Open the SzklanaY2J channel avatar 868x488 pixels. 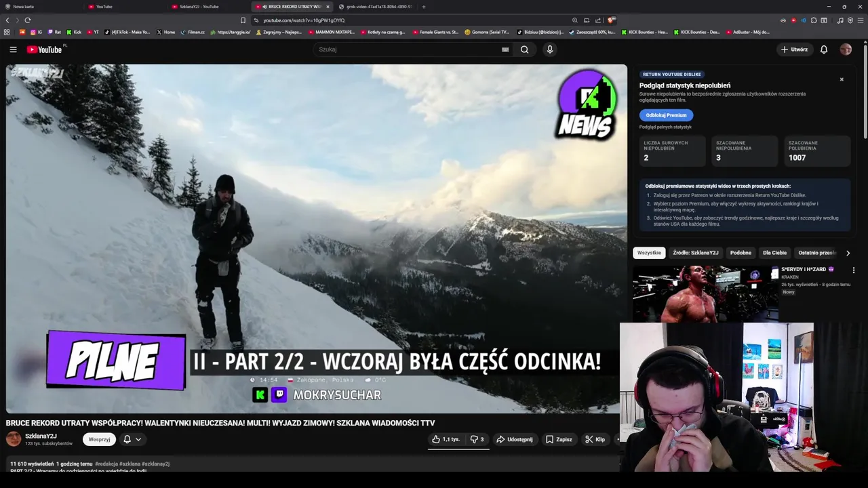point(14,439)
